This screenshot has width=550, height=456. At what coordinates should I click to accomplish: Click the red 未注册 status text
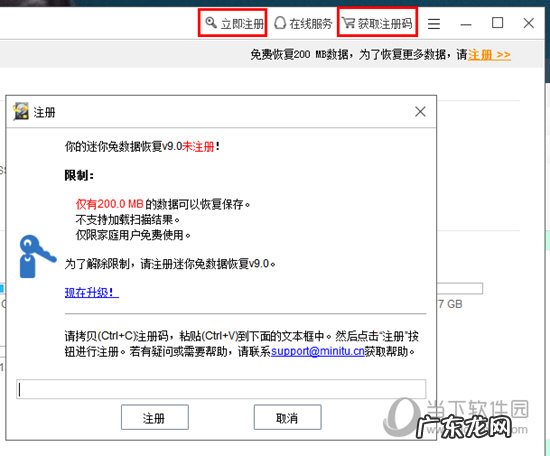click(x=199, y=146)
